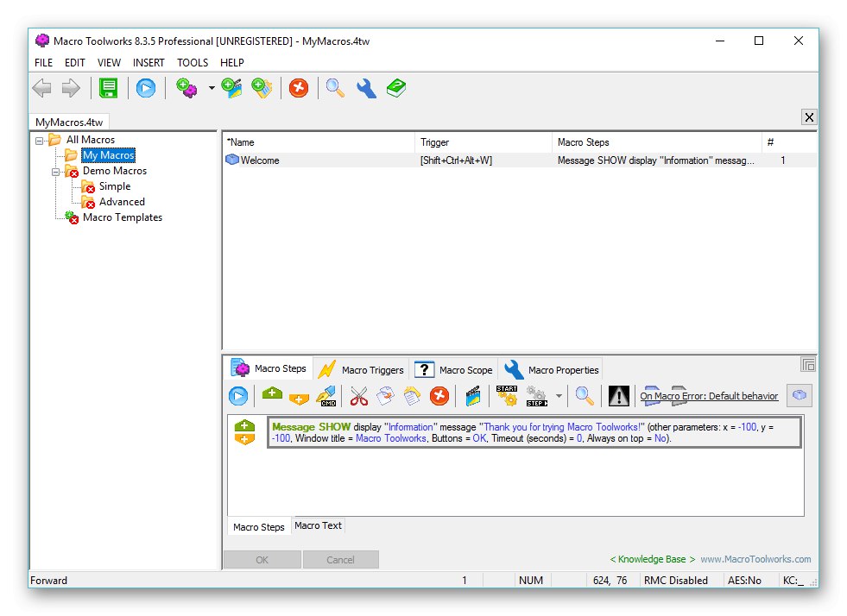847x616 pixels.
Task: Select the MyMacros.4tw file tab
Action: 69,122
